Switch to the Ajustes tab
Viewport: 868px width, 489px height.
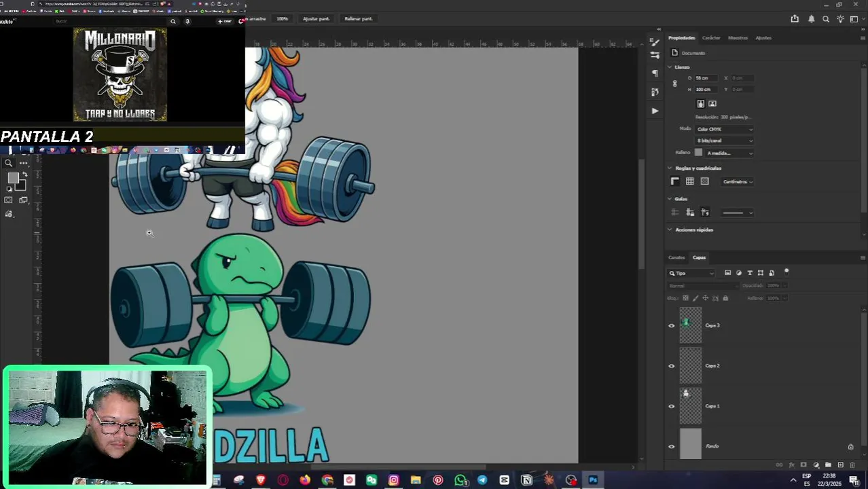pyautogui.click(x=763, y=38)
